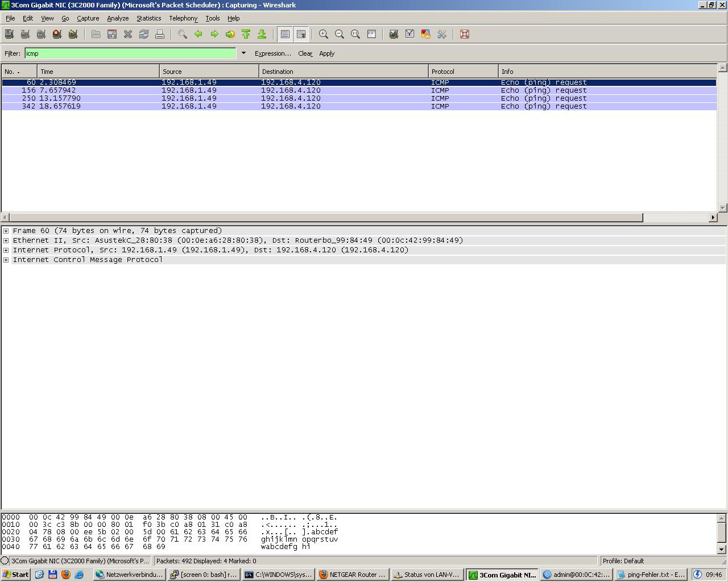Open the Telephony menu
This screenshot has width=728, height=582.
(183, 18)
